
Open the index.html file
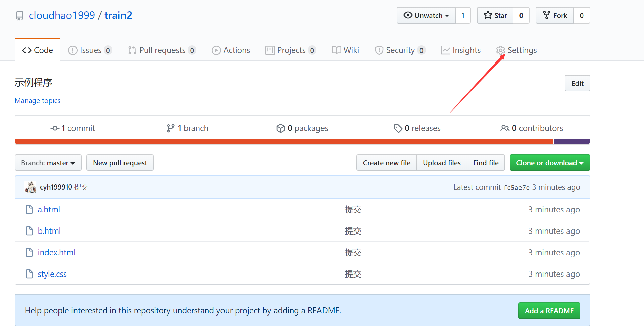pos(56,252)
